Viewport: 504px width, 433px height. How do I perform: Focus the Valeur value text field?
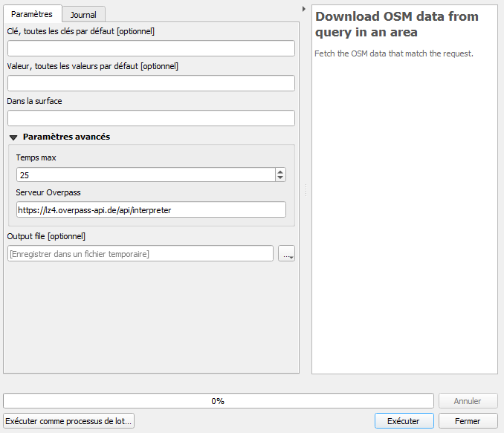coord(151,83)
